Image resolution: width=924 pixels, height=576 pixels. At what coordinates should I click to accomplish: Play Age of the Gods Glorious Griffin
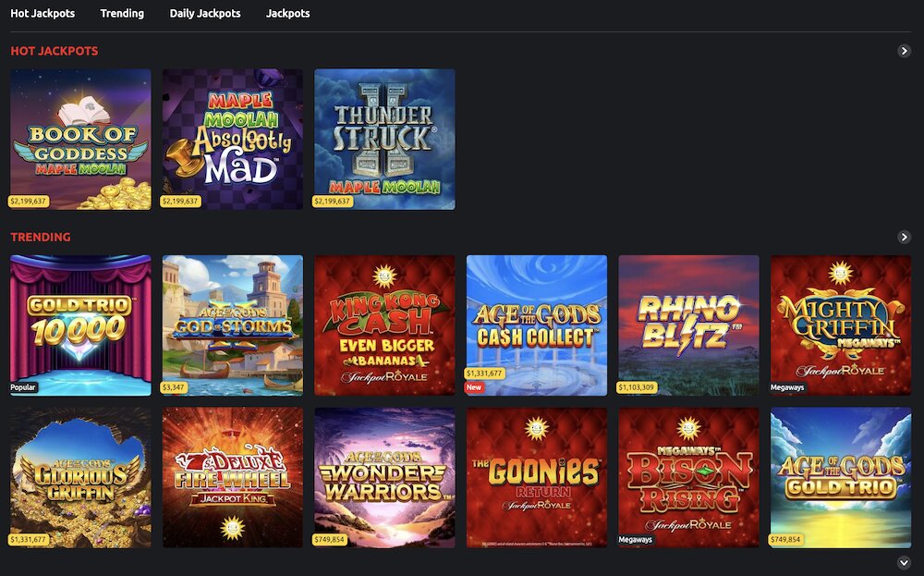tap(80, 478)
